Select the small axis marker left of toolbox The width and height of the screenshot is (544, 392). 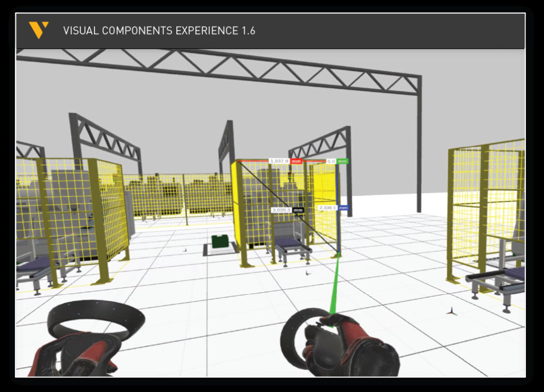point(185,250)
